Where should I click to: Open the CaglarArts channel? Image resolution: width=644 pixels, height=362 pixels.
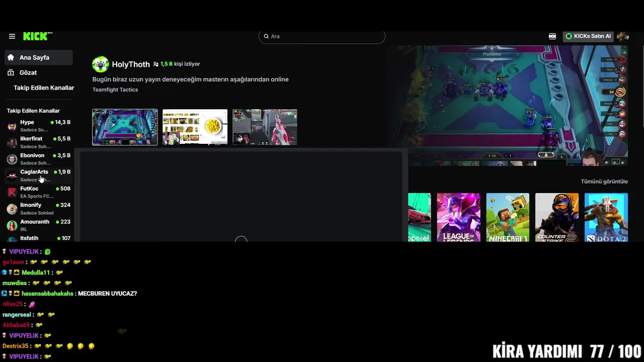[39, 175]
